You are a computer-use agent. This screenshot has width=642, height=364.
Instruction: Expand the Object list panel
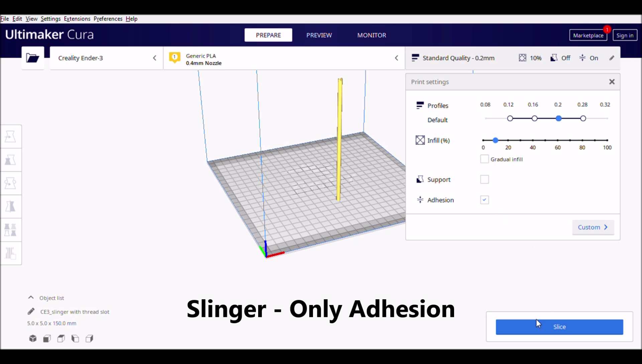(x=30, y=298)
